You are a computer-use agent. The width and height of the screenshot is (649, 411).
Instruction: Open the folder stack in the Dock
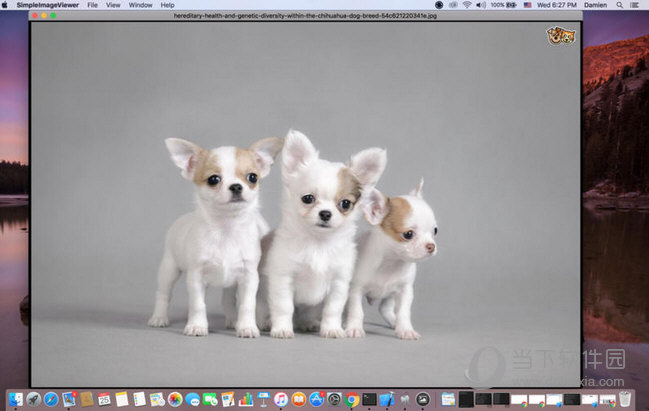[x=448, y=399]
